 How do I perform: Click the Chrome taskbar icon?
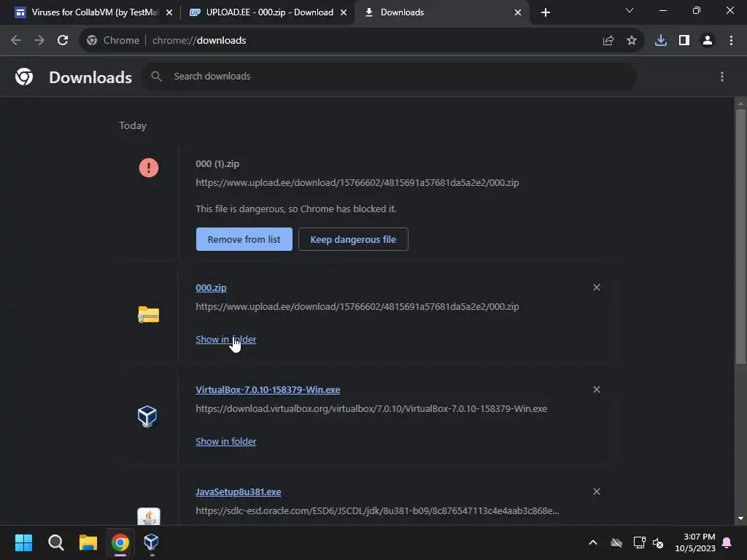120,542
